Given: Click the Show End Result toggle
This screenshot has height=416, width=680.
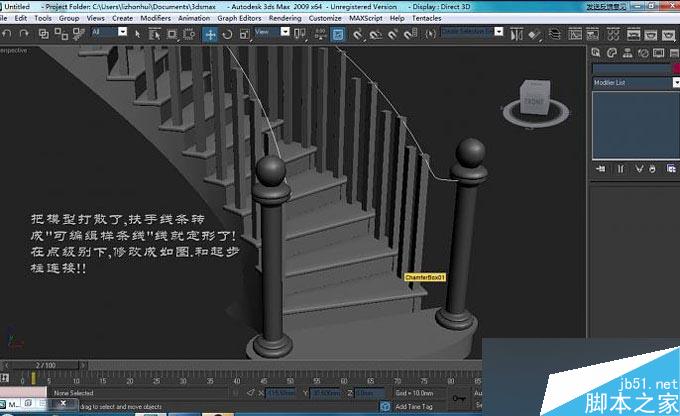Looking at the screenshot, I should coord(620,169).
